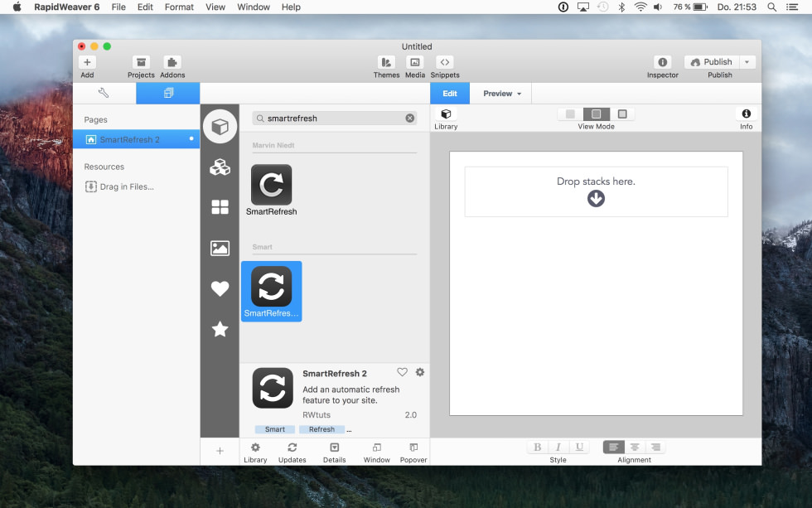The width and height of the screenshot is (812, 508).
Task: Select the highlighted SmartRefresh 2 stack
Action: click(272, 292)
